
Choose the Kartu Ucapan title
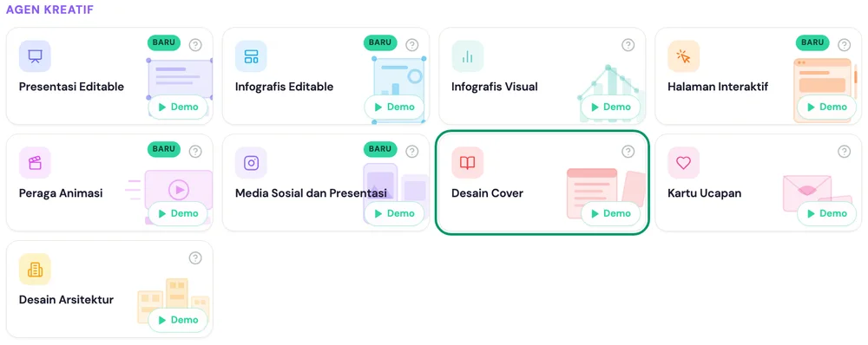click(x=704, y=193)
